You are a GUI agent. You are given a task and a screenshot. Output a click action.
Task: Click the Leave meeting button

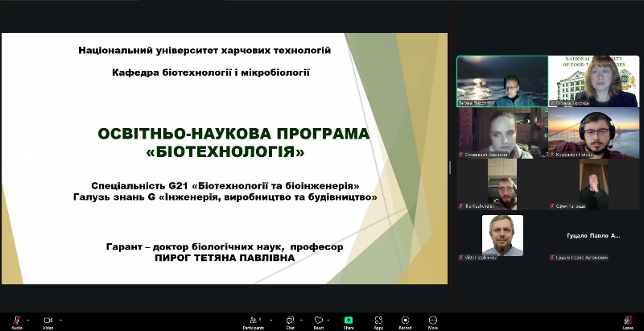(x=628, y=320)
